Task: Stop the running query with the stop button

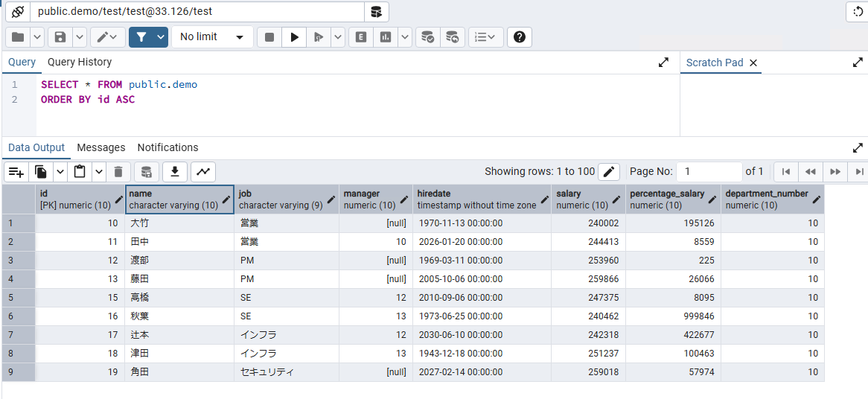Action: [269, 37]
